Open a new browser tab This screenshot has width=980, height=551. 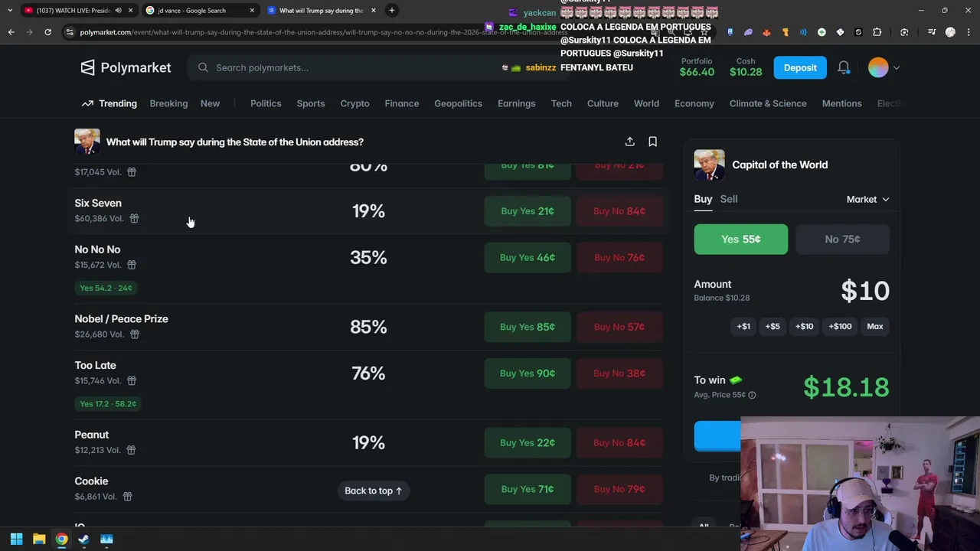391,11
